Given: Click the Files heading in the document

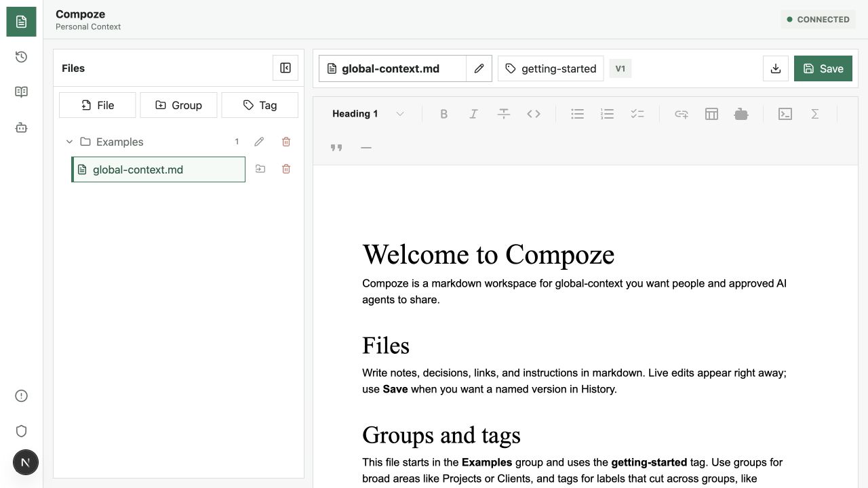Looking at the screenshot, I should coord(386,346).
